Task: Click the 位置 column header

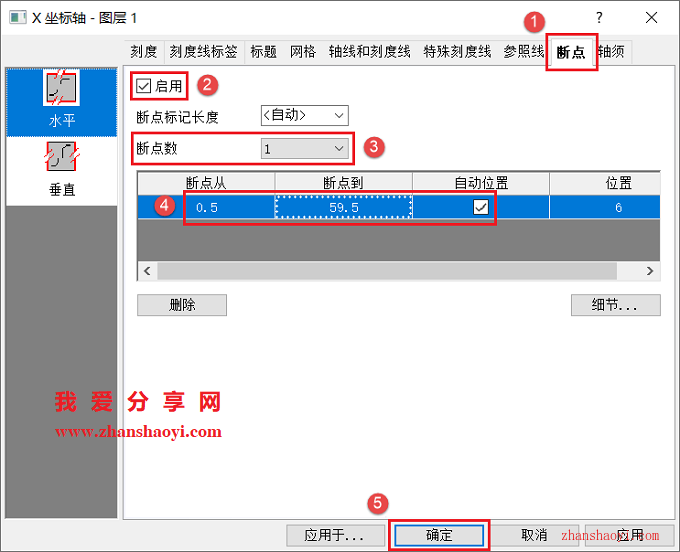Action: tap(605, 183)
